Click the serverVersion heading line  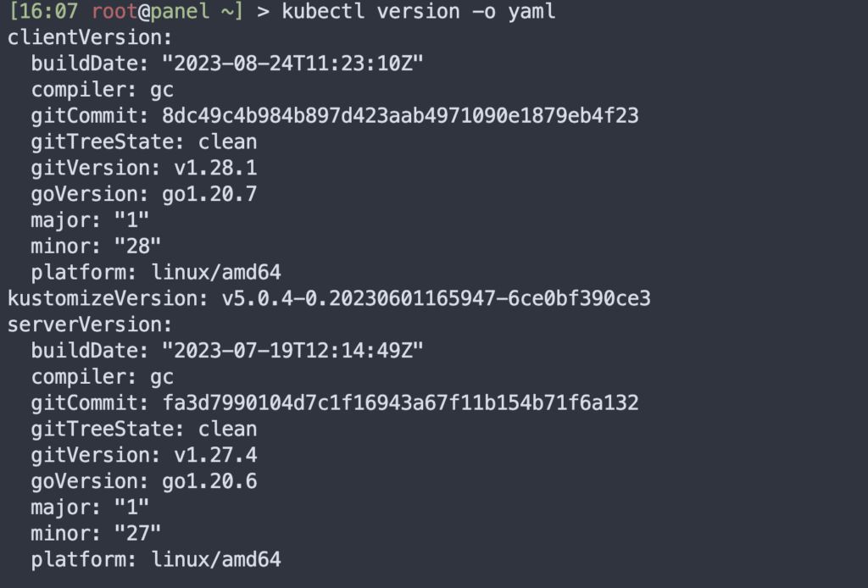(90, 325)
